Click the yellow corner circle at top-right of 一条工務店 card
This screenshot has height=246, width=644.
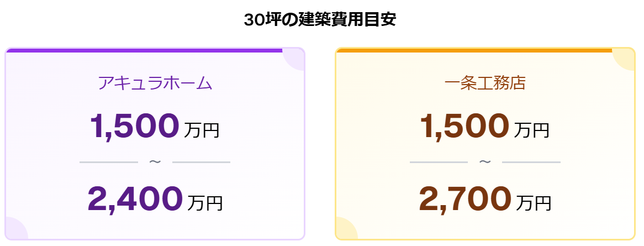(625, 60)
